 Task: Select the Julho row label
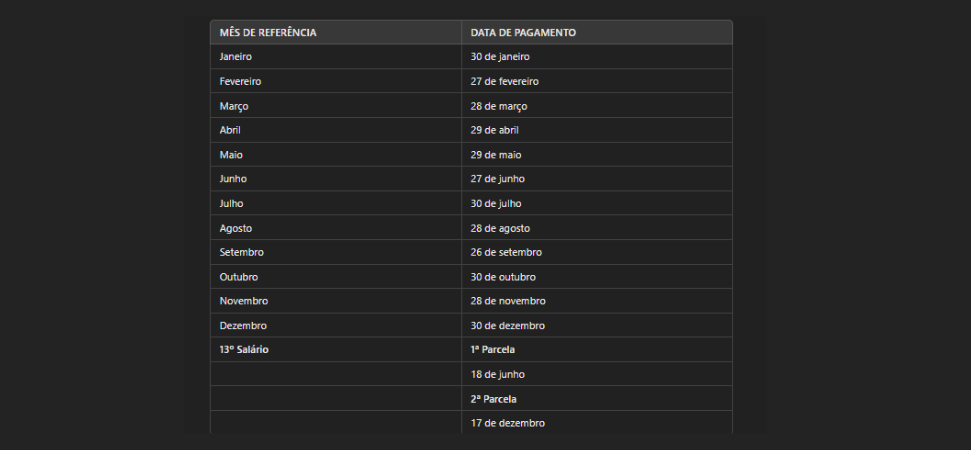(x=231, y=203)
